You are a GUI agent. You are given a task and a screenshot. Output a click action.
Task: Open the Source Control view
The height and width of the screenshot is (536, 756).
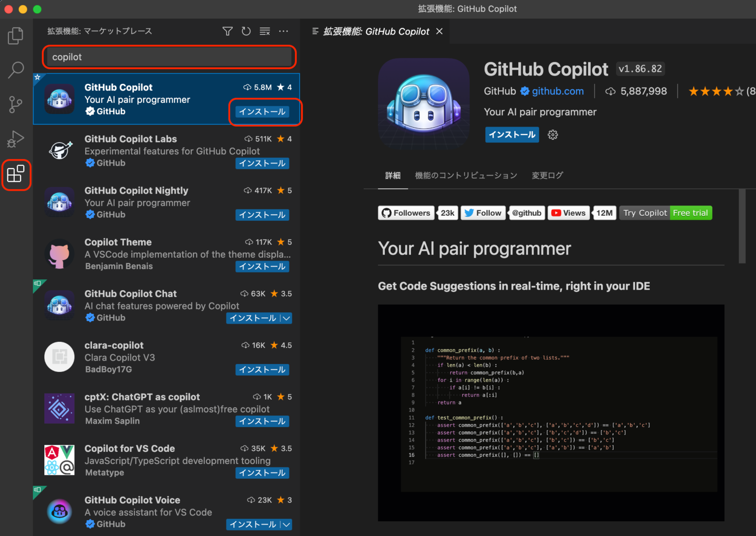(15, 104)
